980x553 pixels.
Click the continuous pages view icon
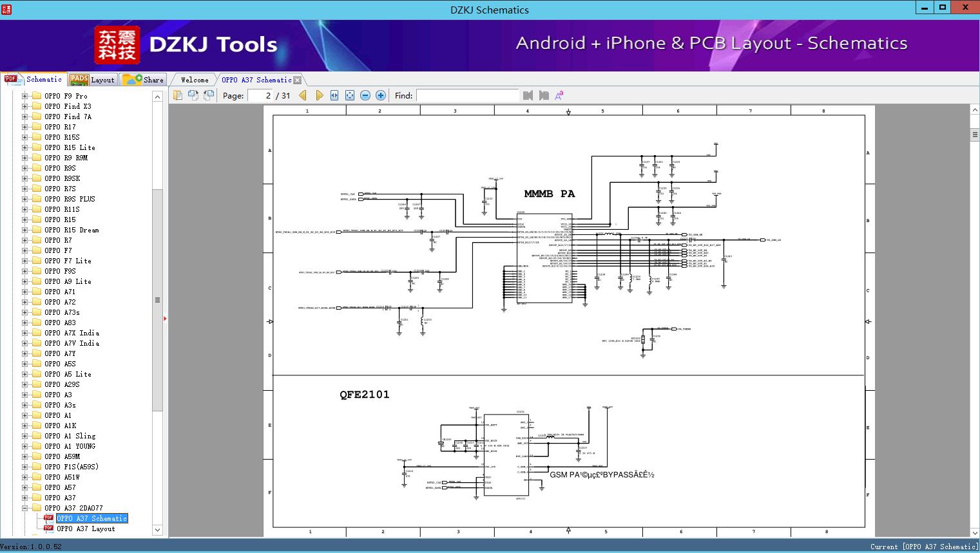[207, 95]
